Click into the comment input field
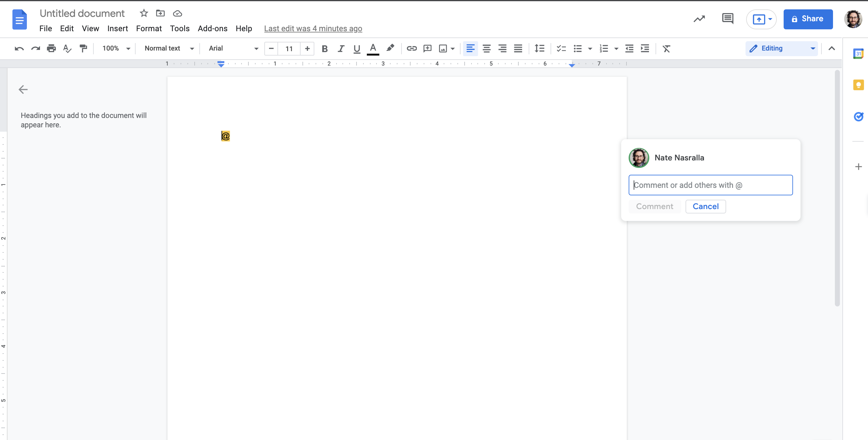This screenshot has width=868, height=440. [x=710, y=185]
